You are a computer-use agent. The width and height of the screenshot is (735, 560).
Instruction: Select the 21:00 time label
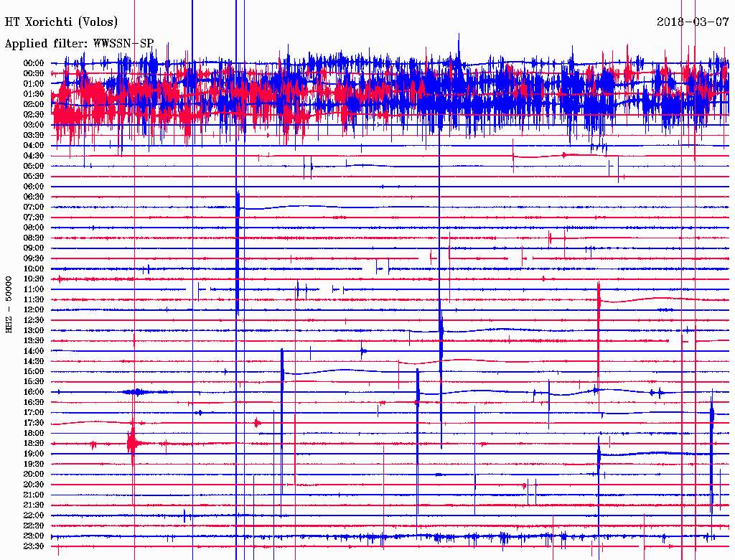pos(34,495)
